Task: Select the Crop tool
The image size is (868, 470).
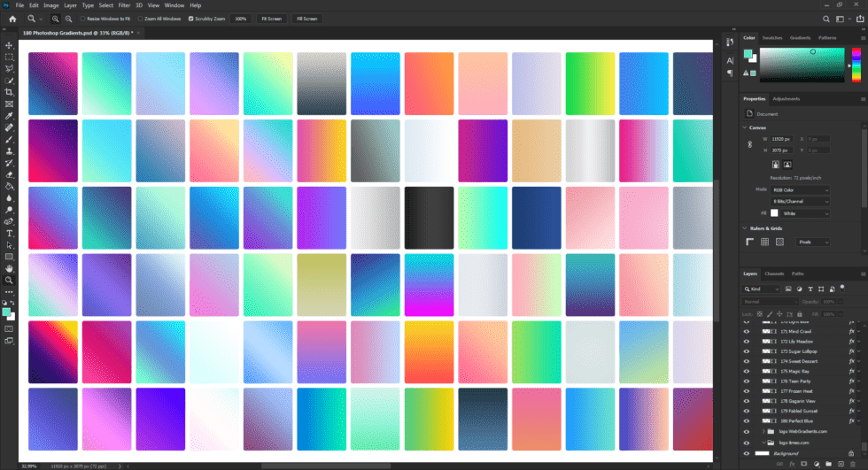Action: pos(9,92)
